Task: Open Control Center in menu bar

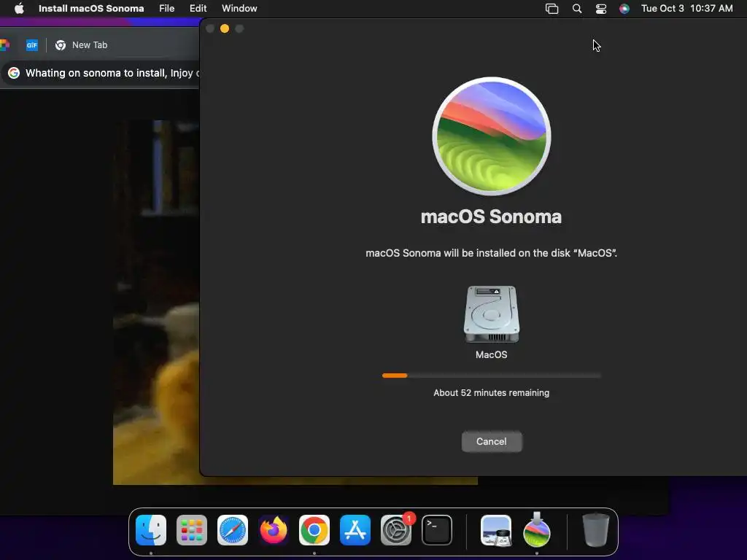Action: tap(601, 9)
